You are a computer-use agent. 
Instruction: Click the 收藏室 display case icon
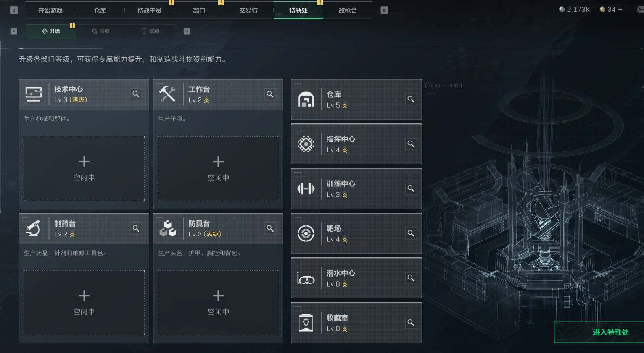coord(306,323)
